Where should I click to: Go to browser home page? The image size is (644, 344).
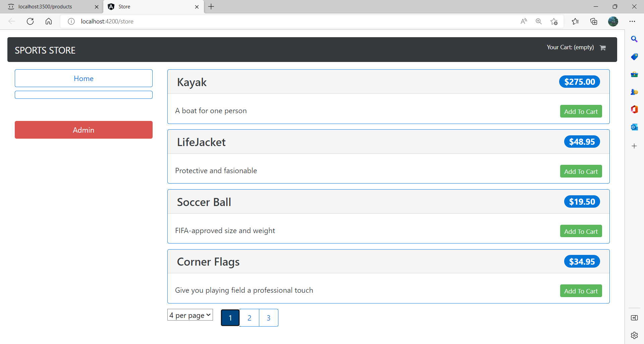coord(49,21)
